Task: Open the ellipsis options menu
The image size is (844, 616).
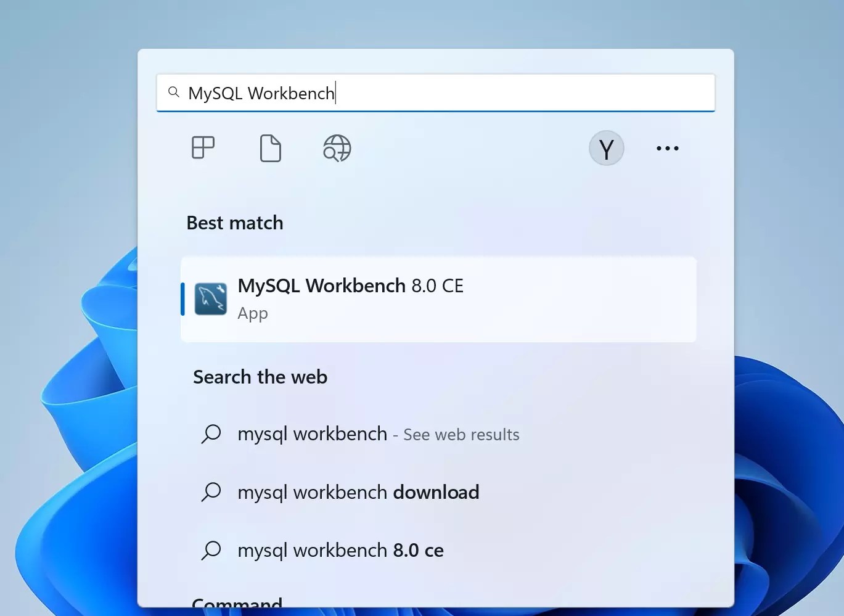Action: pyautogui.click(x=667, y=148)
